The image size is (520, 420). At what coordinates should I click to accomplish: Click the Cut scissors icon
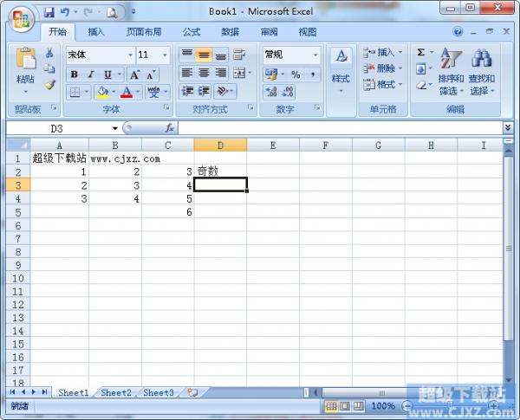pos(49,54)
